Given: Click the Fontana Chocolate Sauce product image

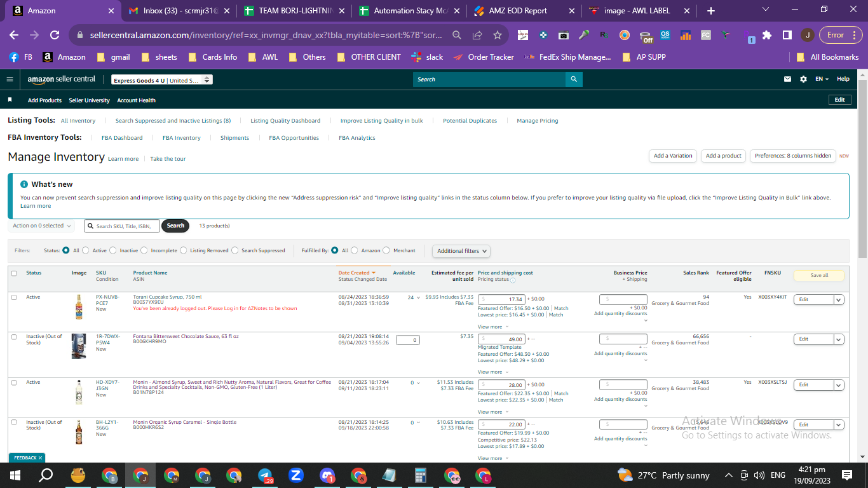Looking at the screenshot, I should 79,346.
